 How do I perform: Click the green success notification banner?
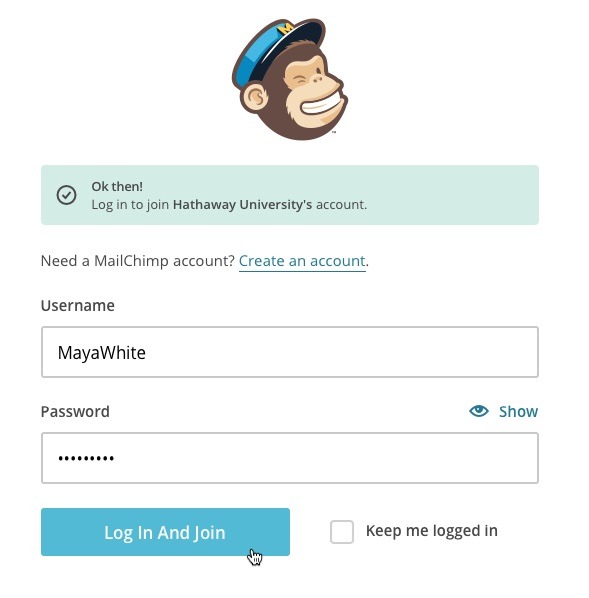pos(290,195)
